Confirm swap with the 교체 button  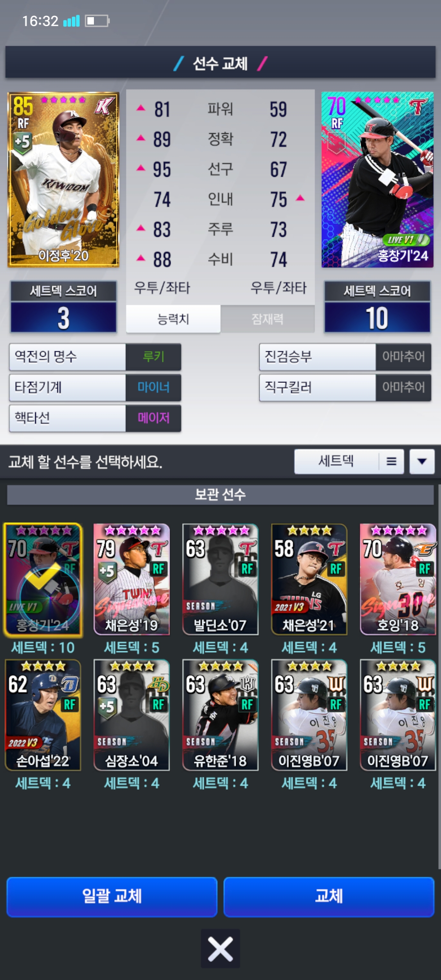point(329,897)
